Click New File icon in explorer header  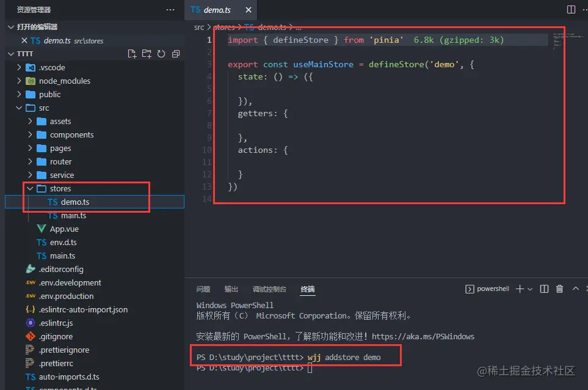[132, 54]
